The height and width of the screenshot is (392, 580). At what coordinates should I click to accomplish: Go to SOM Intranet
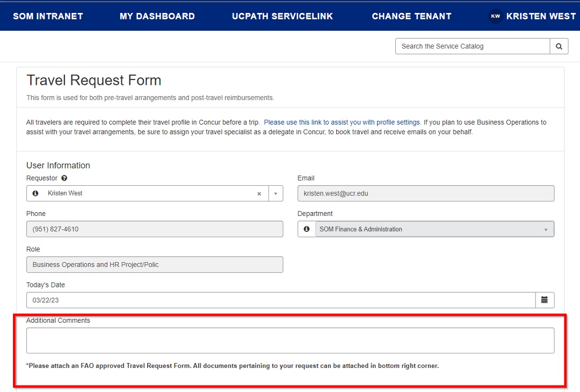pos(48,16)
